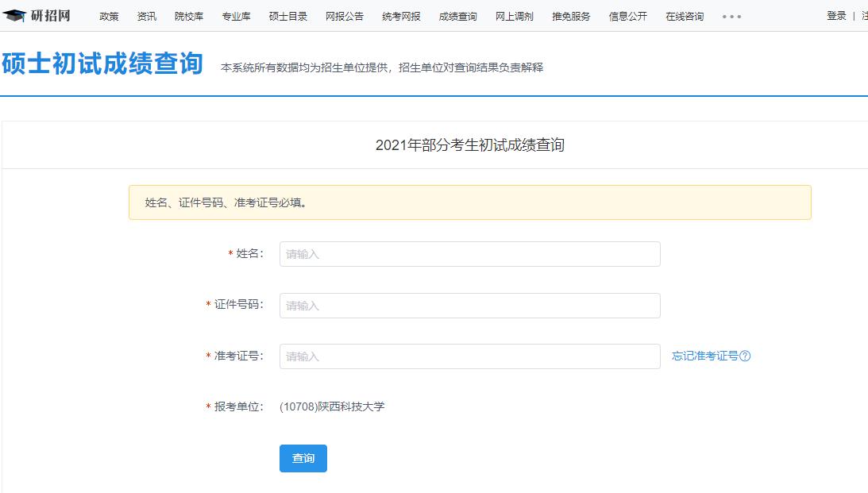Viewport: 868px width, 493px height.
Task: Go to 网上调剂 section
Action: (x=515, y=17)
